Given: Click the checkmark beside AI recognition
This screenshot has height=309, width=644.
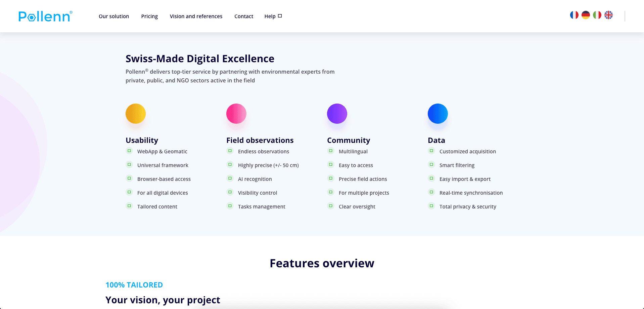Looking at the screenshot, I should coord(230,179).
